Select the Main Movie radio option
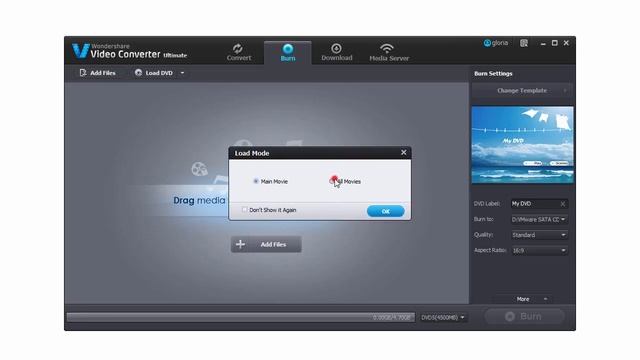Screen dimensions: 640x360 pyautogui.click(x=256, y=181)
